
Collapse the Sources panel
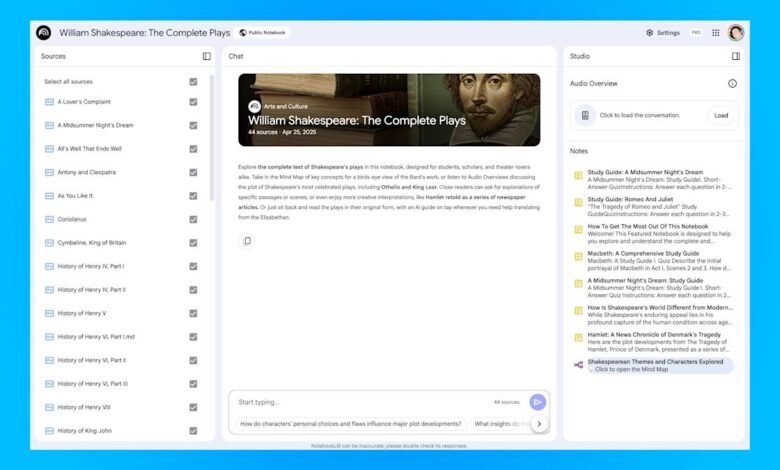click(206, 57)
